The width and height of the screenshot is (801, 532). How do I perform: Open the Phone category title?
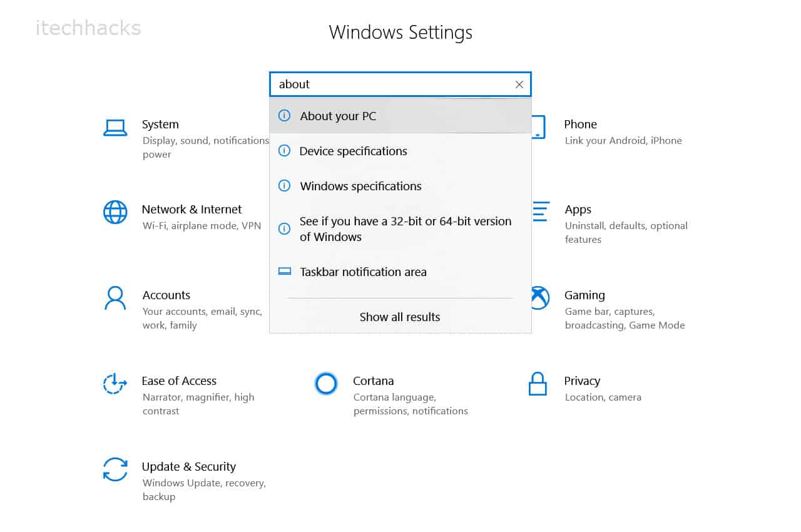point(581,125)
